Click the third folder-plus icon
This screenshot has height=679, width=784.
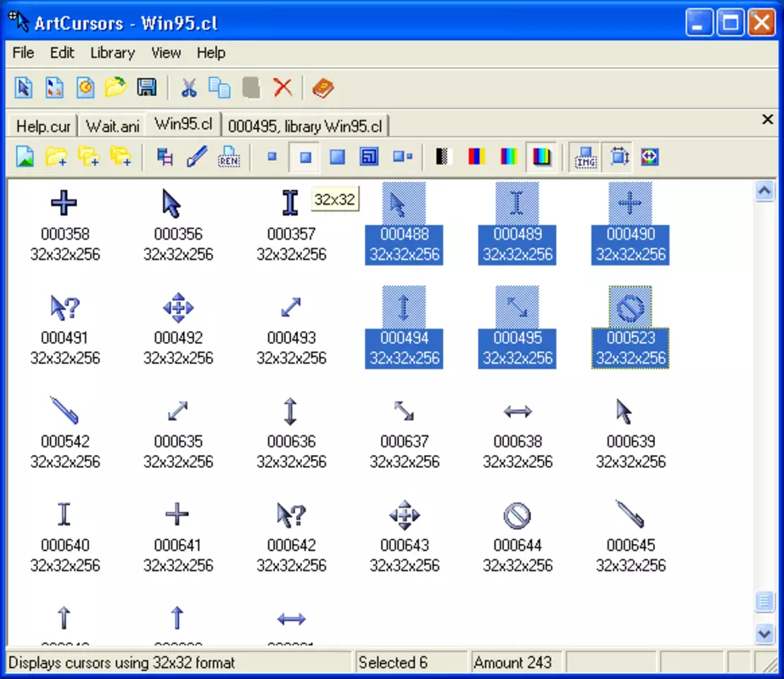pyautogui.click(x=120, y=157)
